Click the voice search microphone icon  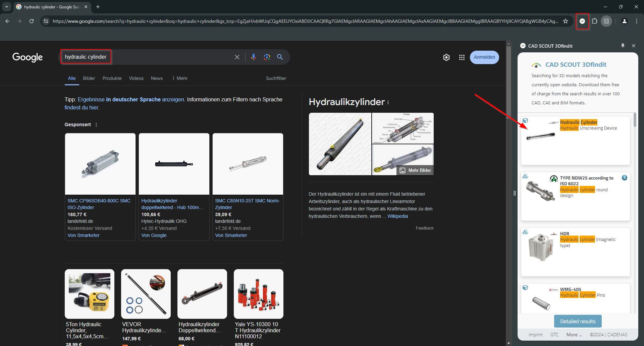click(253, 57)
